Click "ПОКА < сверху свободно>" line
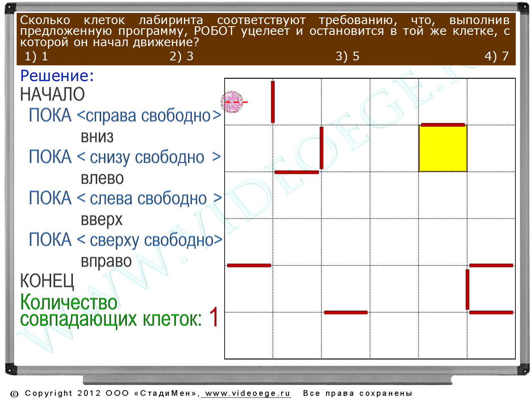This screenshot has height=399, width=532. [125, 240]
